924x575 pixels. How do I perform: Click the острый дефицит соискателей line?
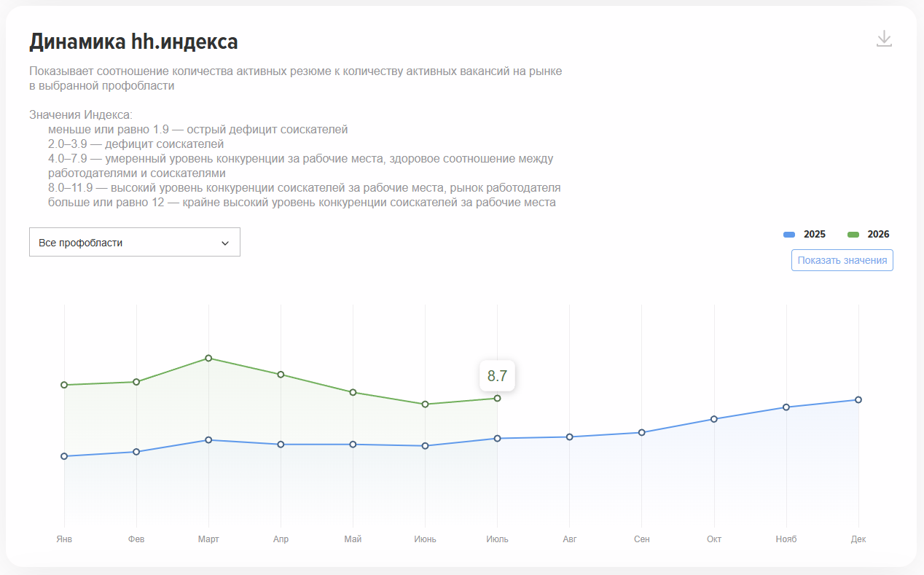[197, 130]
